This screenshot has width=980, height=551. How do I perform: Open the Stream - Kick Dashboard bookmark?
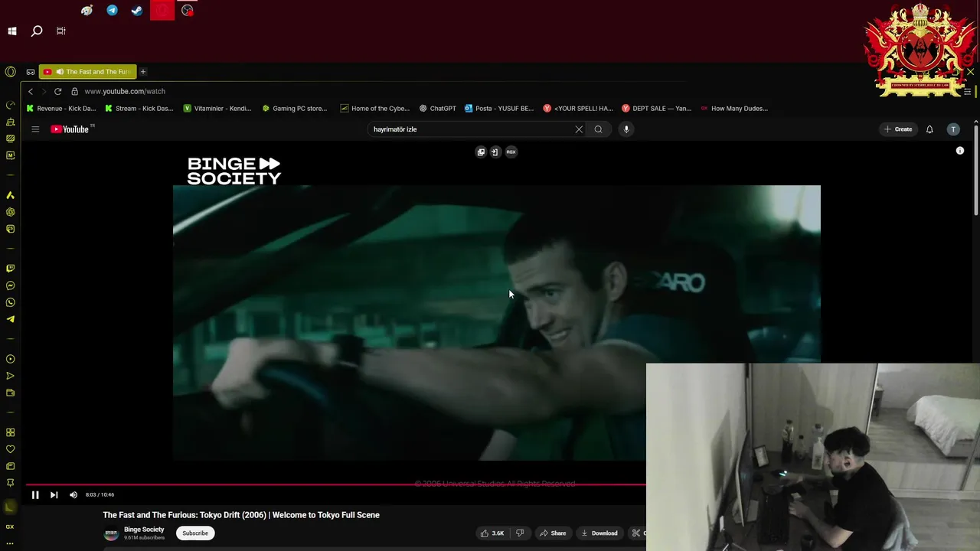[x=139, y=108]
